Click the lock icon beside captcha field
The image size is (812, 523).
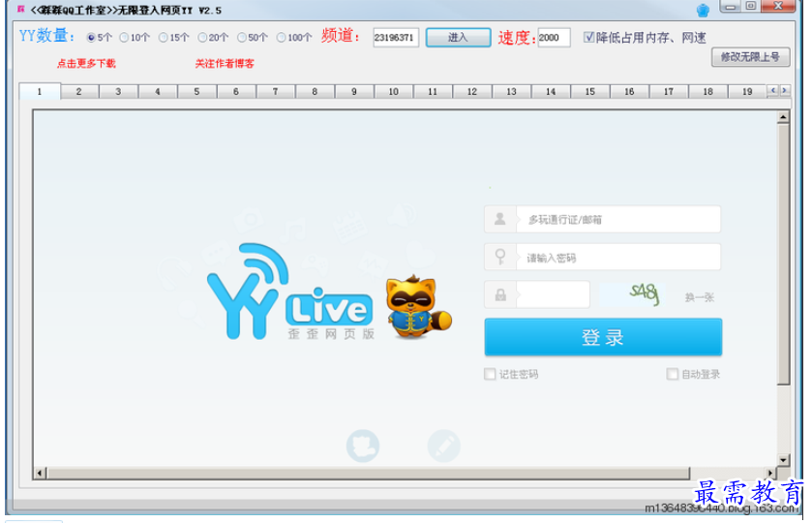click(x=500, y=295)
